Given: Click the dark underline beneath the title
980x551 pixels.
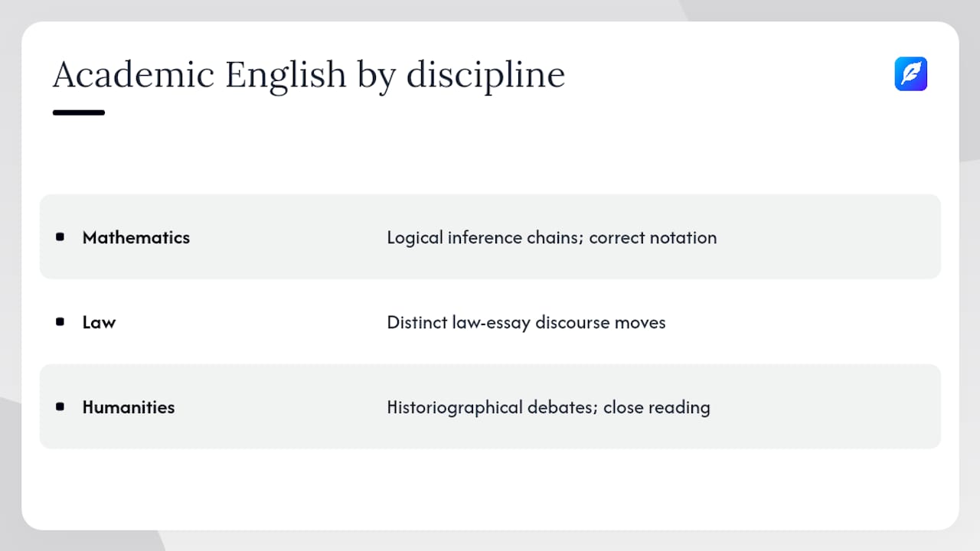Looking at the screenshot, I should click(x=78, y=112).
